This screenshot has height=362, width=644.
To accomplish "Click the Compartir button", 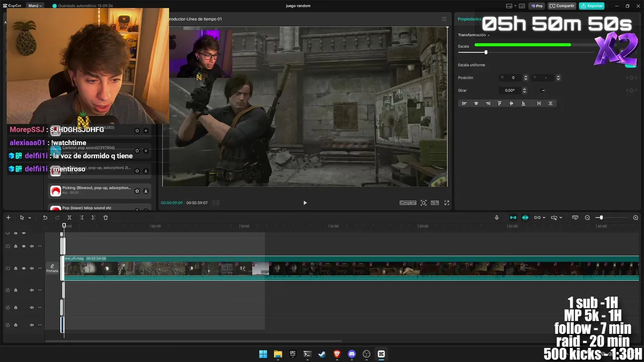I will click(x=562, y=6).
